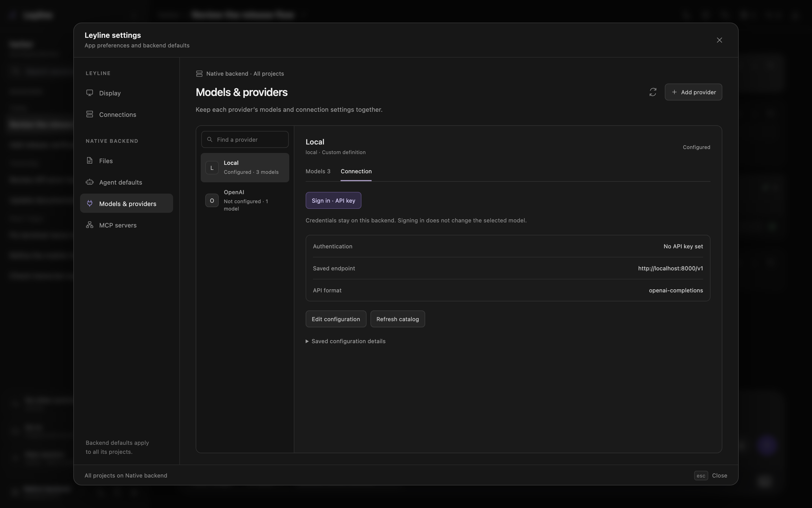Click the All projects on Native backend footer text
The image size is (812, 508).
126,476
